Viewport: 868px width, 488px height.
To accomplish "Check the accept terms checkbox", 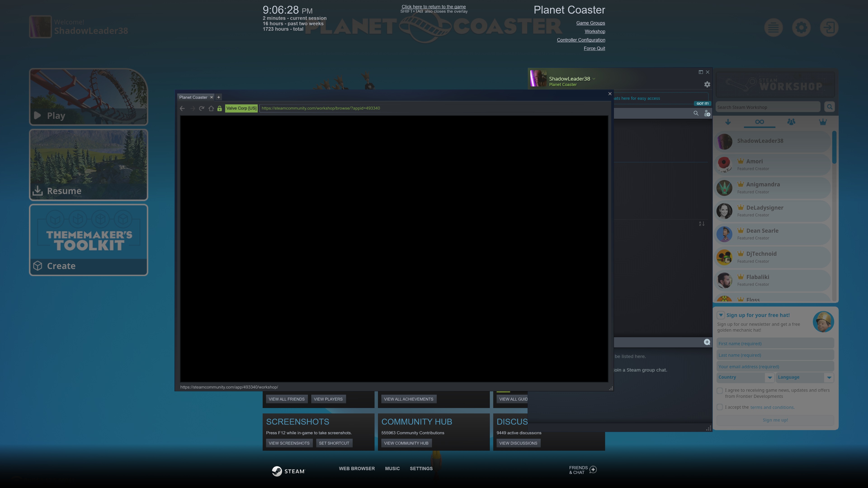I will [720, 407].
